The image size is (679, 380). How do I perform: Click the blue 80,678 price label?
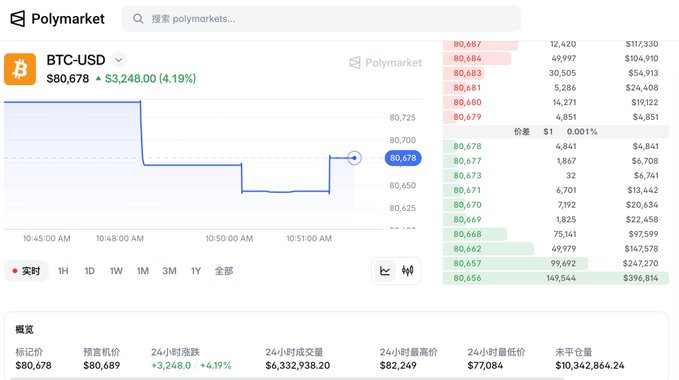click(x=403, y=158)
